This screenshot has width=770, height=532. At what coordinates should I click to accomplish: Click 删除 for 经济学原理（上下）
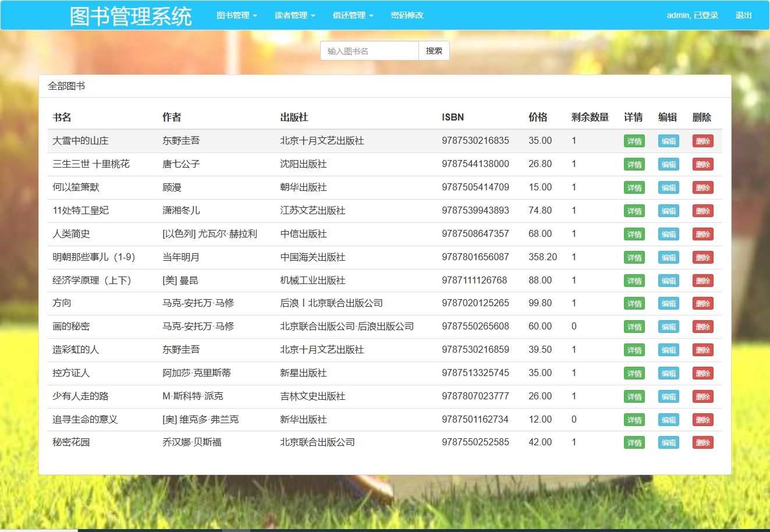click(702, 280)
